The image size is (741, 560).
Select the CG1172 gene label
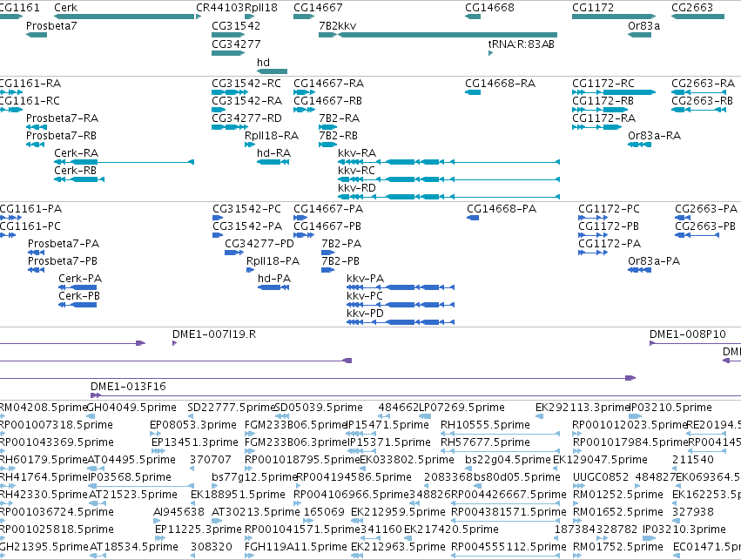(593, 8)
